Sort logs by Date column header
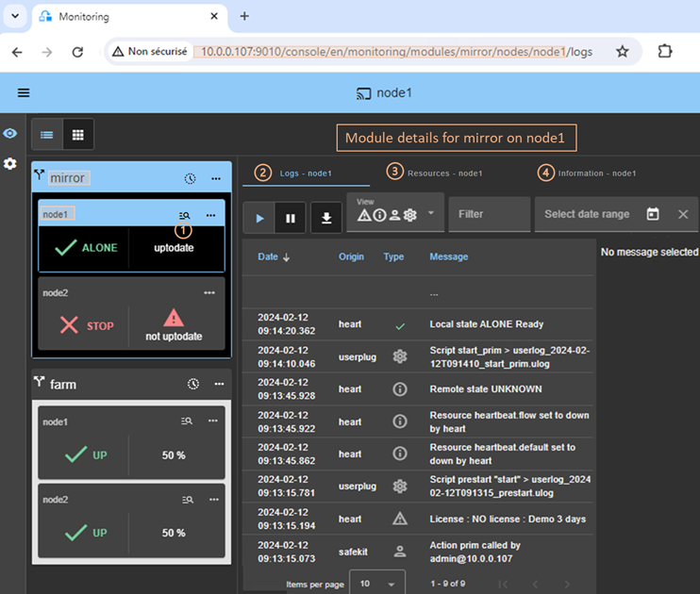This screenshot has height=594, width=700. [274, 256]
